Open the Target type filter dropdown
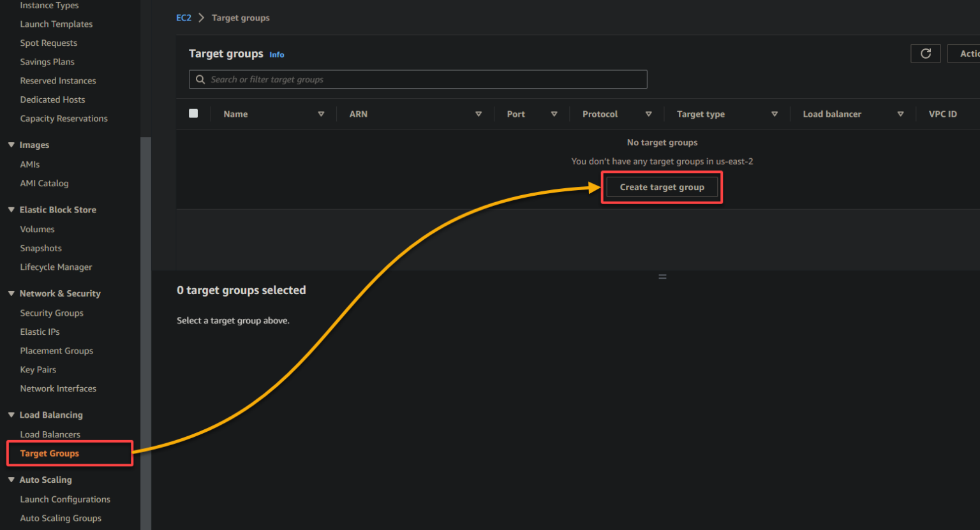980x530 pixels. [774, 114]
